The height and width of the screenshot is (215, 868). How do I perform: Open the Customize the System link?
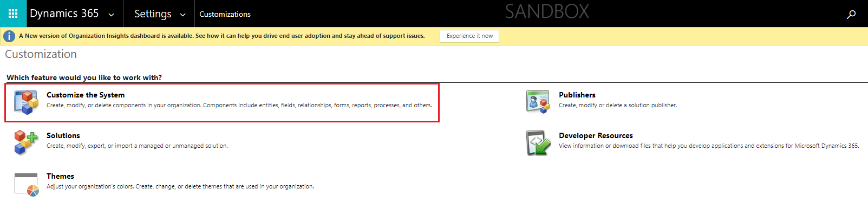[86, 95]
